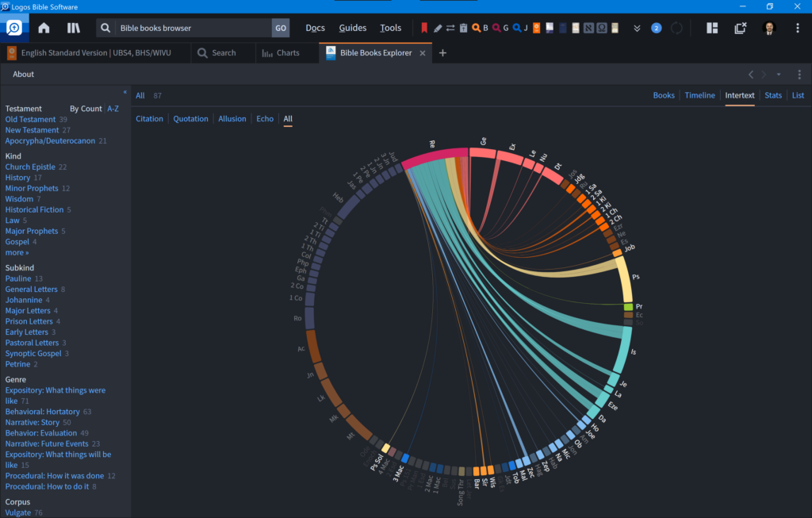
Task: Click the blue J search shortcut
Action: (x=520, y=28)
